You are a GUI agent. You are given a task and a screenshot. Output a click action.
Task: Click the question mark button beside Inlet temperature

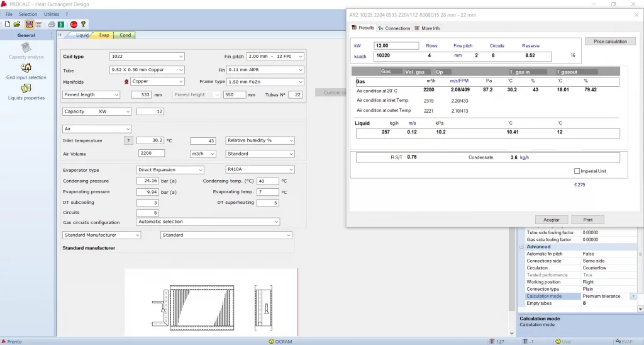128,140
